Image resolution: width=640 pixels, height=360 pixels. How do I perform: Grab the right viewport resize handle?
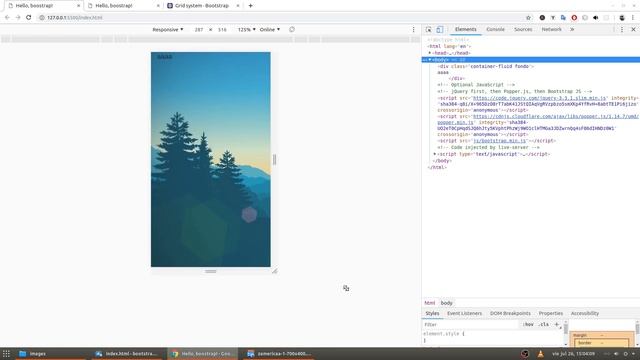(274, 160)
